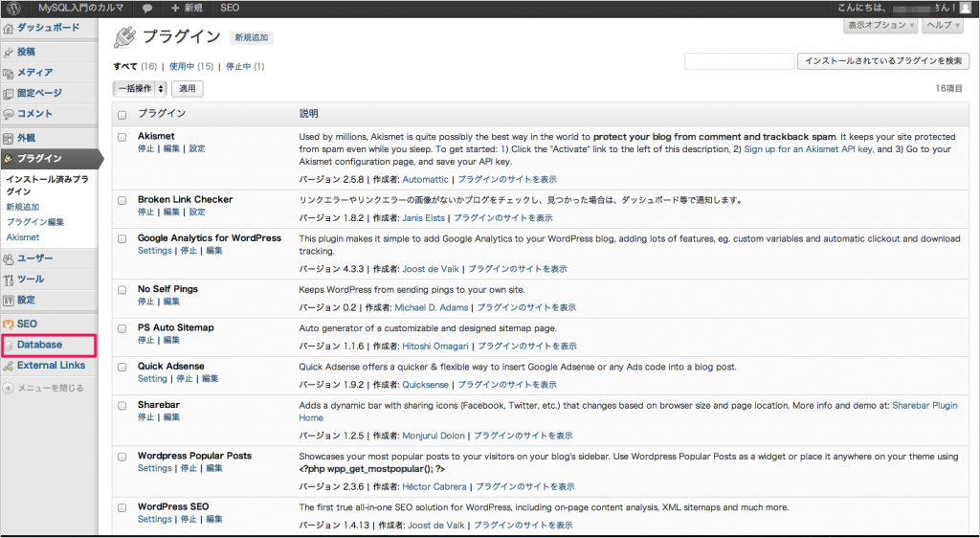Sort by the プラグイン column header
Viewport: 980px width, 538px height.
point(161,114)
